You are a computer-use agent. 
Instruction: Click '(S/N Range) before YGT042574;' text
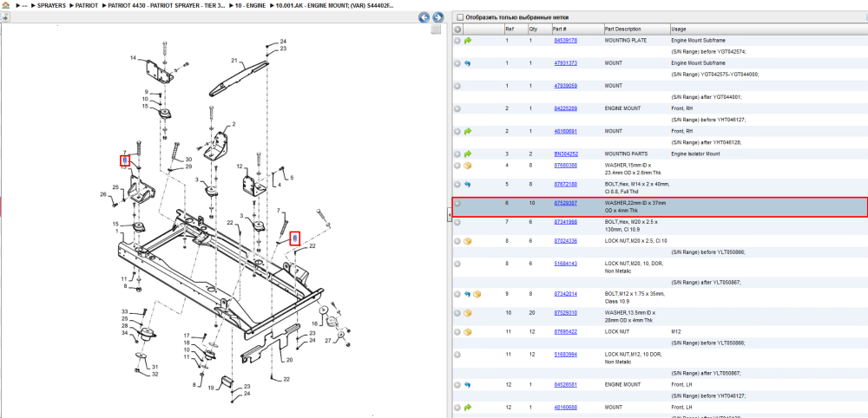pos(708,52)
